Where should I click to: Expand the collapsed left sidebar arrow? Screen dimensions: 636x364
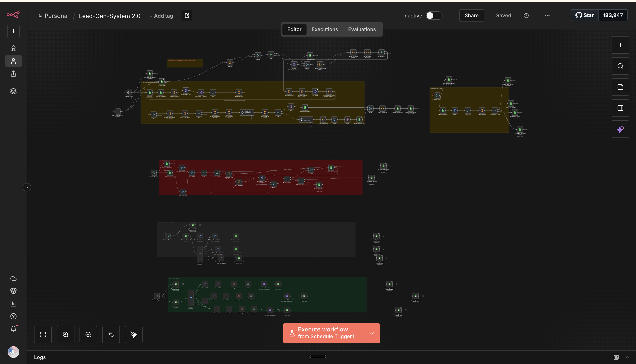pos(27,187)
